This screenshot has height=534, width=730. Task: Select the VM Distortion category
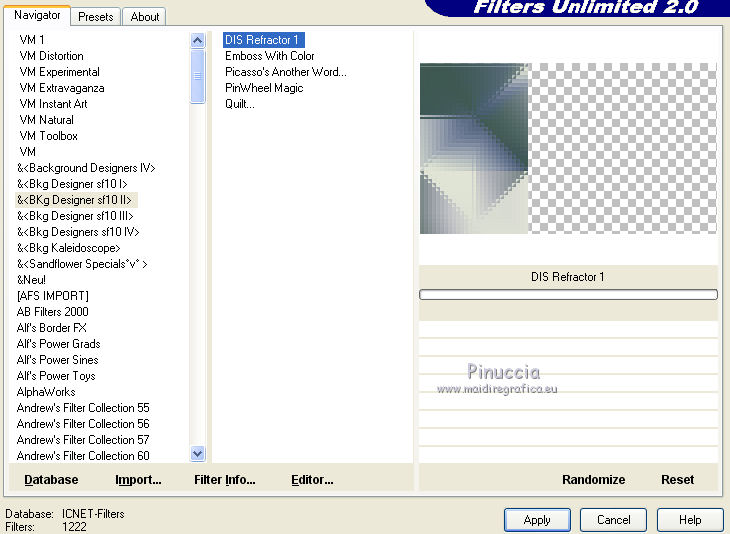pyautogui.click(x=52, y=56)
